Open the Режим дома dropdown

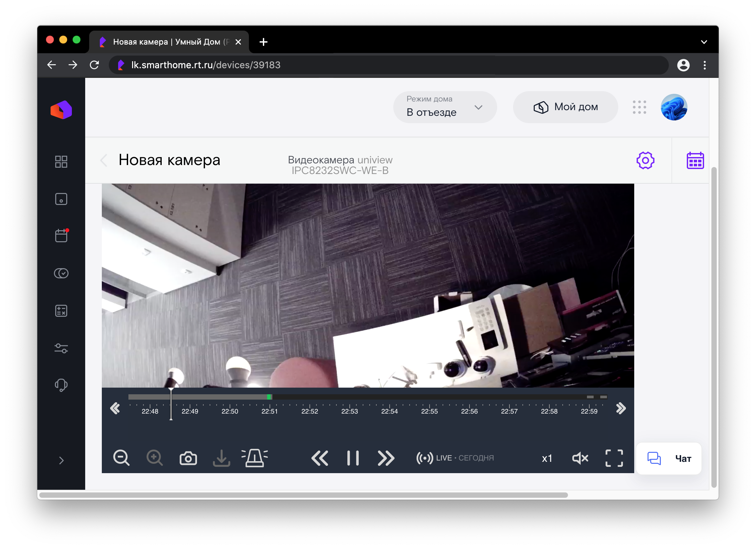[445, 107]
